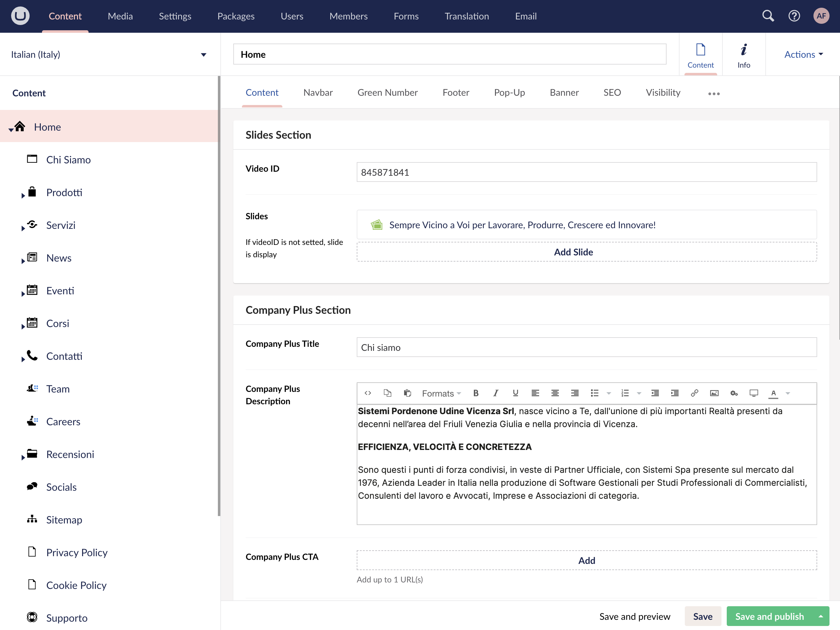Open the Info panel for this page
This screenshot has width=840, height=630.
tap(744, 54)
